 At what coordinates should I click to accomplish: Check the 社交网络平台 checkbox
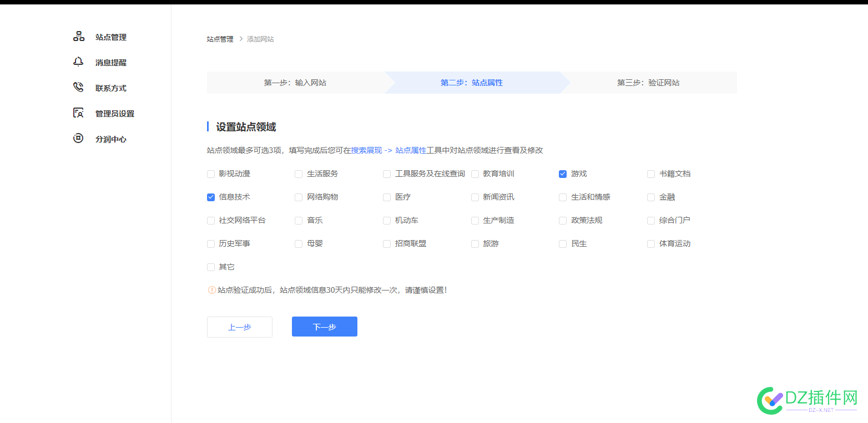[211, 221]
